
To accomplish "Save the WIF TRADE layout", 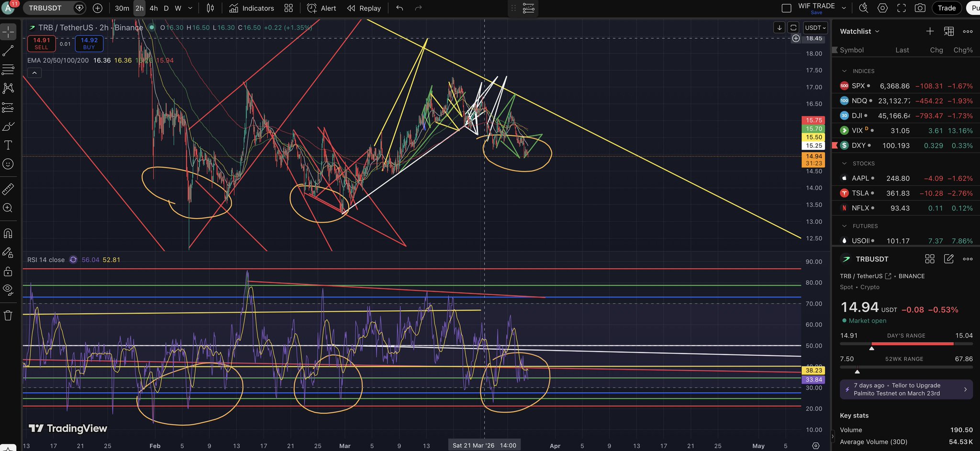I will (x=816, y=12).
